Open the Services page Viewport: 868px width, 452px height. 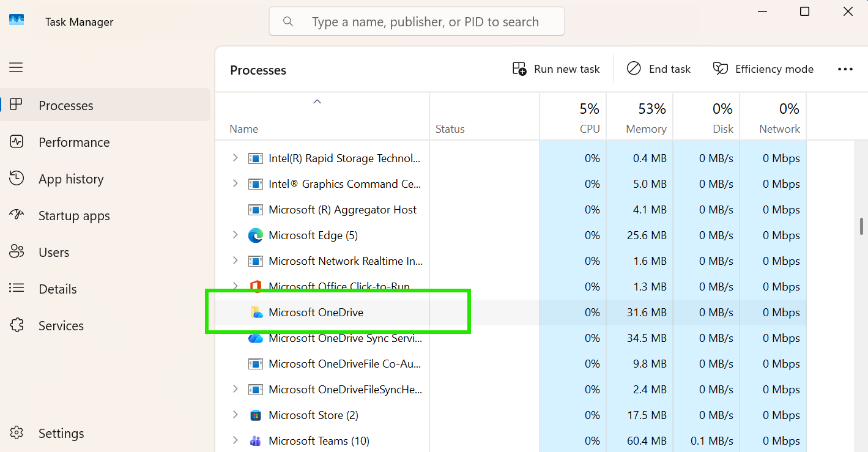pos(105,325)
